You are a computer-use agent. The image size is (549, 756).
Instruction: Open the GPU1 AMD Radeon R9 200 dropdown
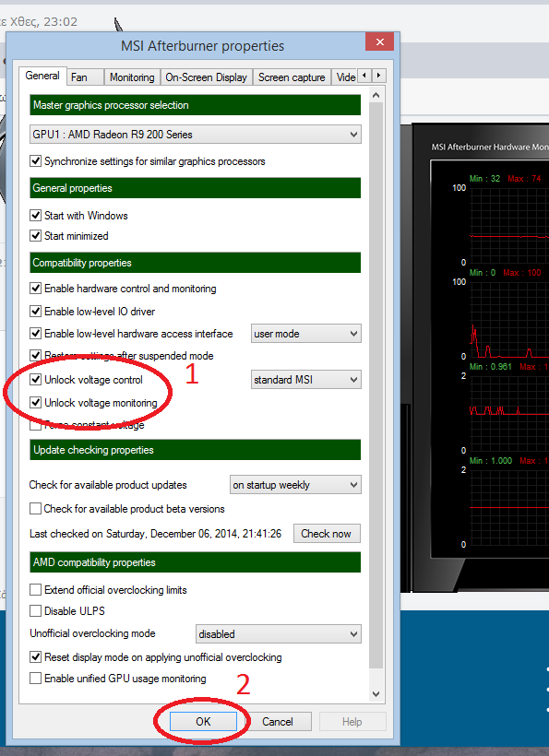coord(196,135)
